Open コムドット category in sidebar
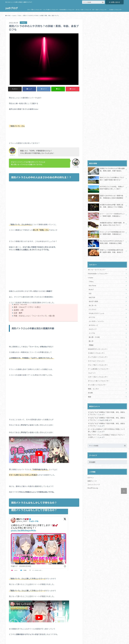This screenshot has width=129, height=644. click(107, 373)
